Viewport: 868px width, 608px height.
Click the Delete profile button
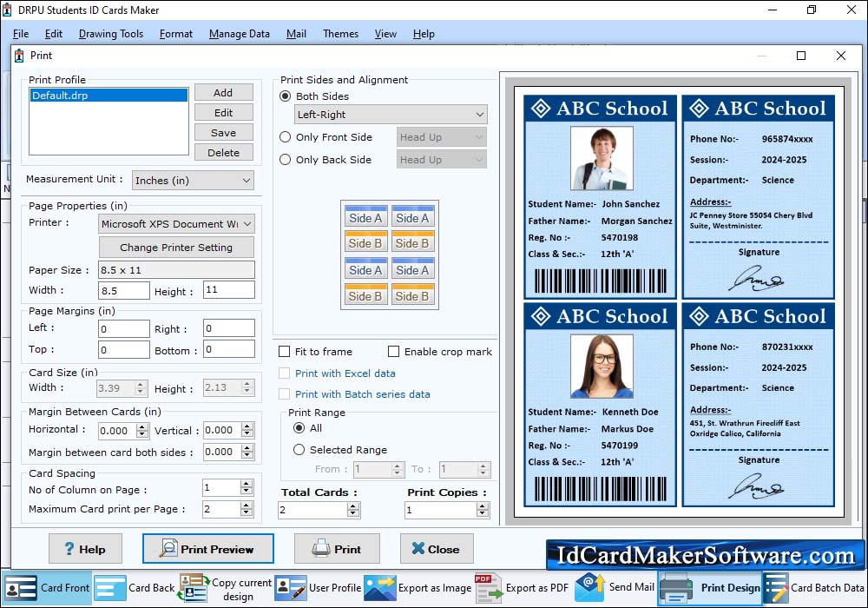pos(224,152)
